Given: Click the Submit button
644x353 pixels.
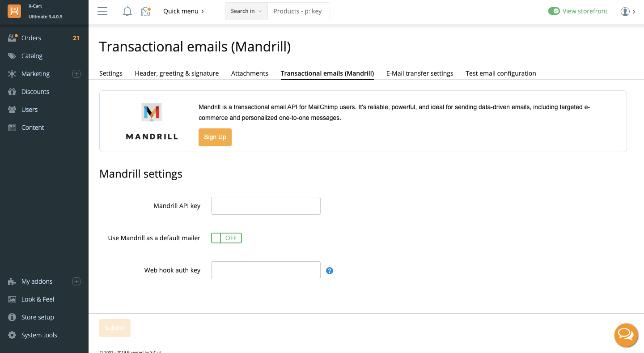Looking at the screenshot, I should tap(115, 328).
